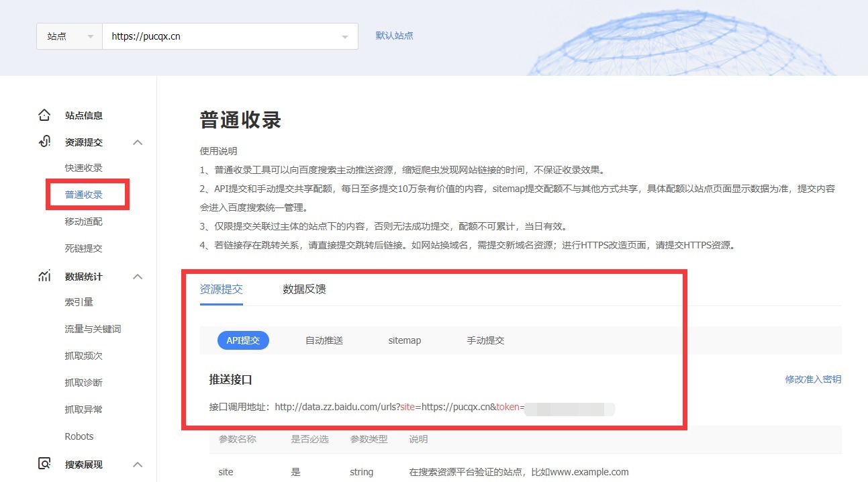The image size is (868, 482).
Task: Open the 站点 selector dropdown
Action: [69, 36]
